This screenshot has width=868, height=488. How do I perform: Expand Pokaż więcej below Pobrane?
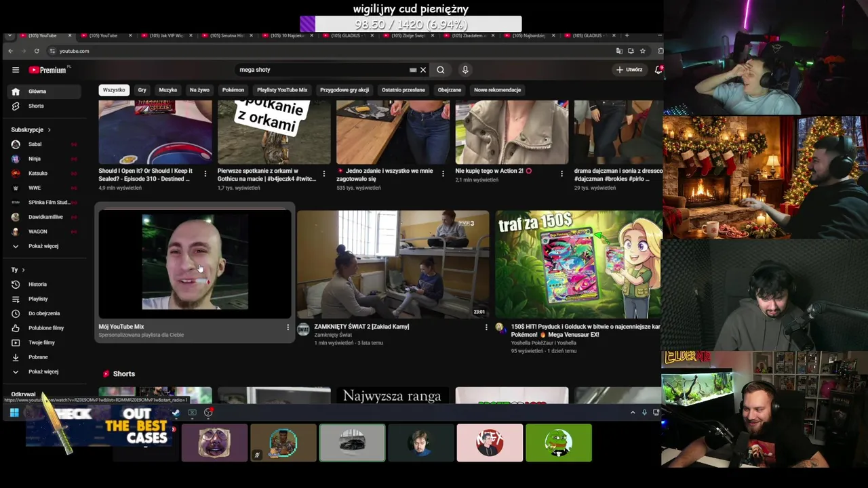[43, 371]
